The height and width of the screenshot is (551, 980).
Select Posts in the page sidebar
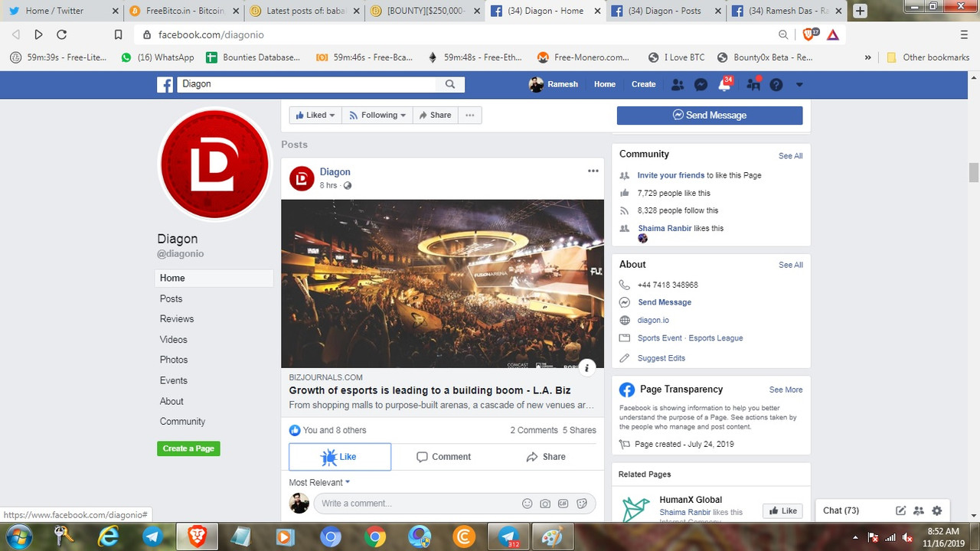[171, 298]
